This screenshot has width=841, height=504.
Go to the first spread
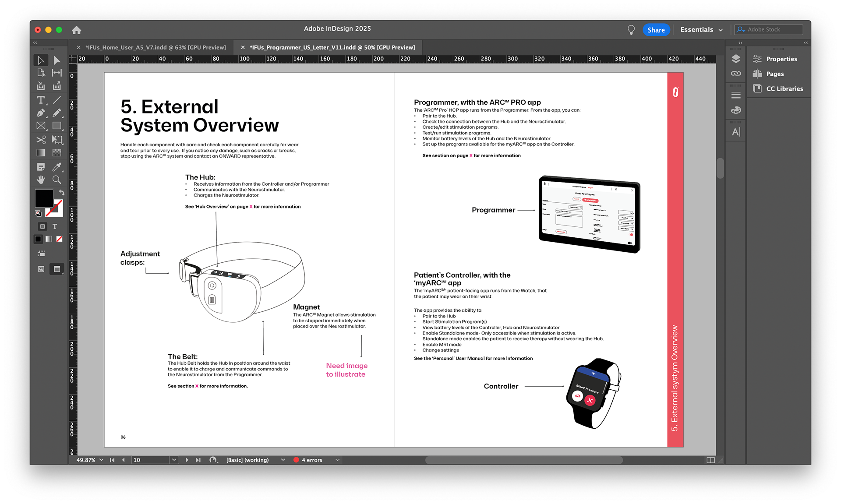pyautogui.click(x=112, y=460)
